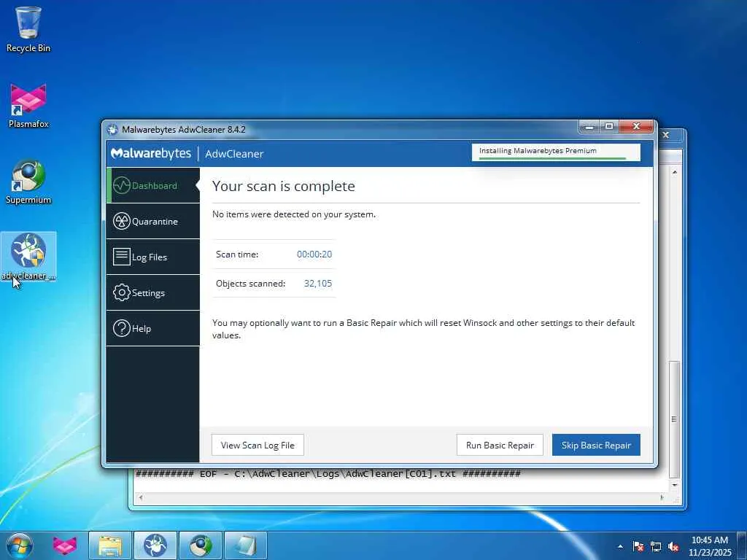Select the Plasmafox desktop shortcut
This screenshot has height=560, width=747.
(x=28, y=106)
